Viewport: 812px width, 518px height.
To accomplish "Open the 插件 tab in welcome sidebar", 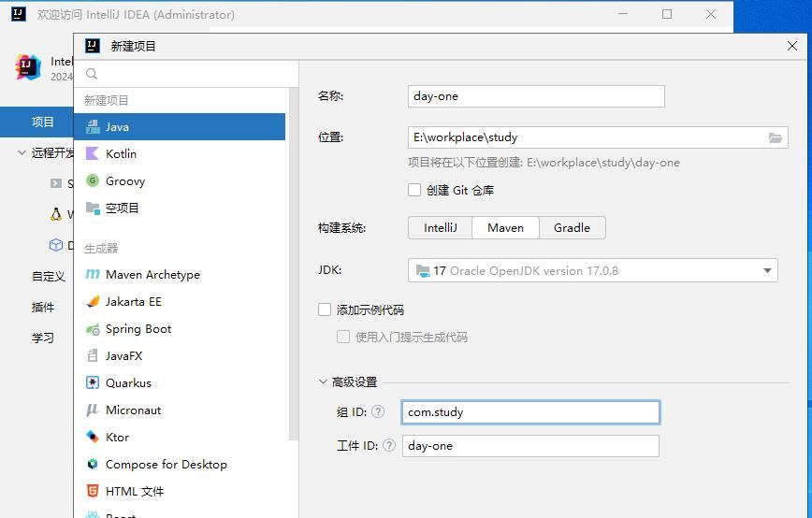I will tap(43, 307).
